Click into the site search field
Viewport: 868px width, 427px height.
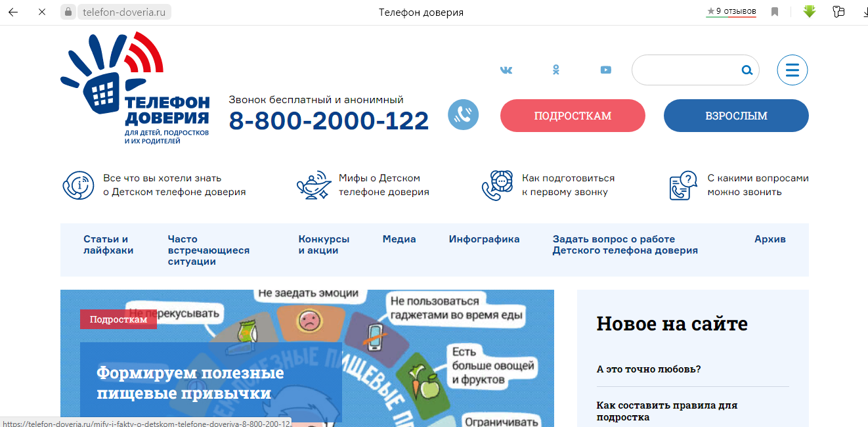click(686, 70)
